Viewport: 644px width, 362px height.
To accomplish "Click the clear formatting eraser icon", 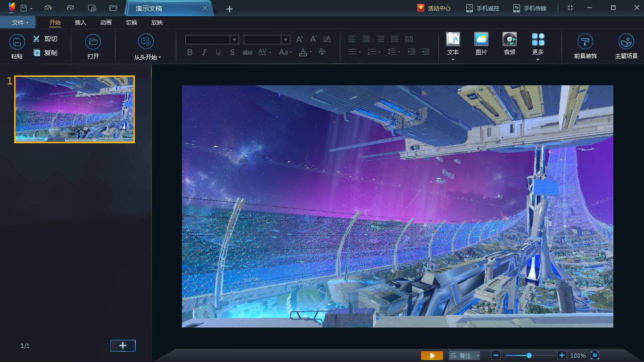I will pos(322,52).
